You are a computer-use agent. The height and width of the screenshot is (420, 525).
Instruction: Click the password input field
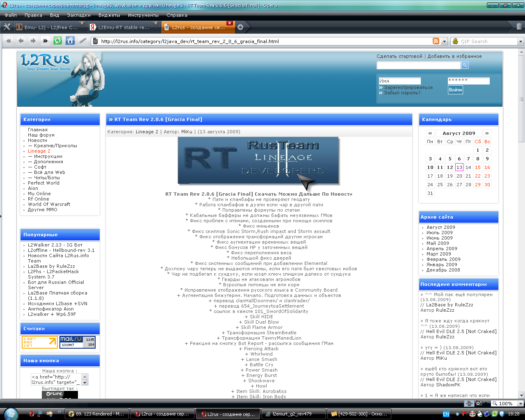(x=468, y=81)
